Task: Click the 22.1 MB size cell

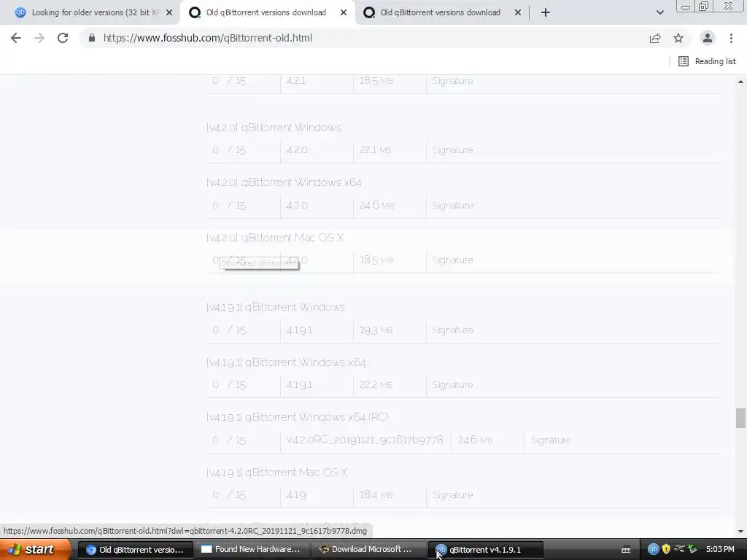Action: (376, 150)
